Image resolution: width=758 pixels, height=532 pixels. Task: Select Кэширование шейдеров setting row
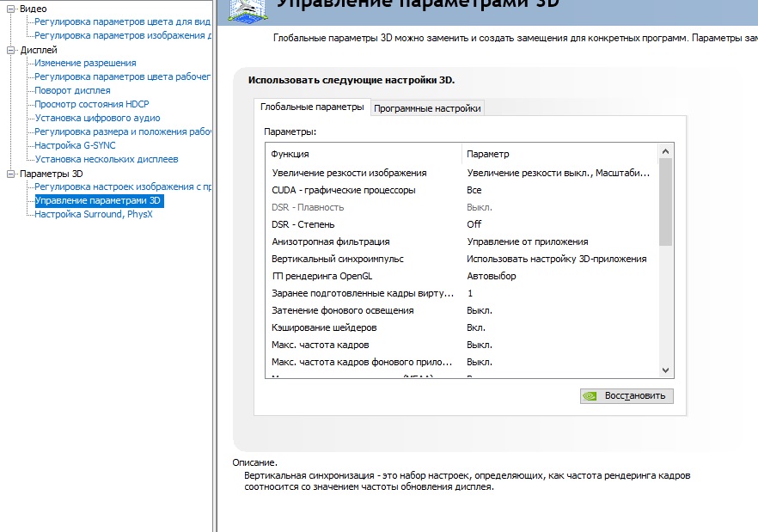click(462, 327)
